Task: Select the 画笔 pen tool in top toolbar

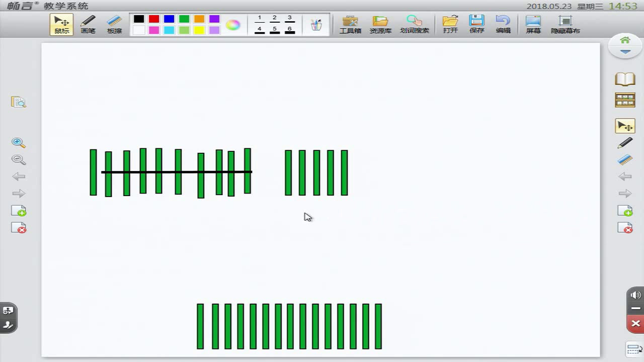Action: point(88,24)
